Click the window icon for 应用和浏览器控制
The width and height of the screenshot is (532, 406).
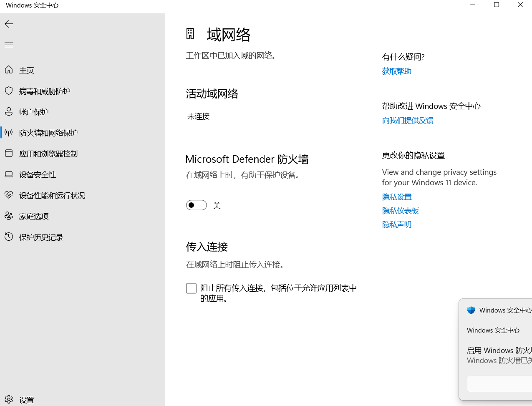pos(9,153)
